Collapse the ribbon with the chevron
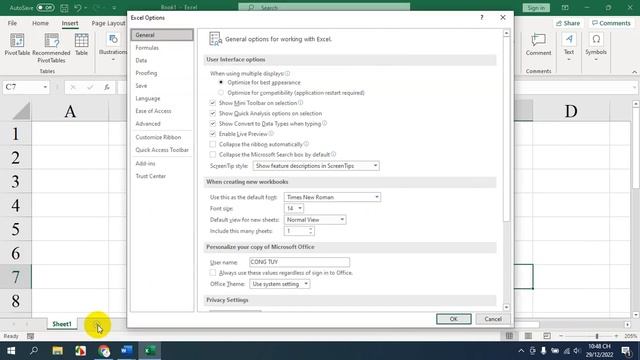 pos(634,72)
